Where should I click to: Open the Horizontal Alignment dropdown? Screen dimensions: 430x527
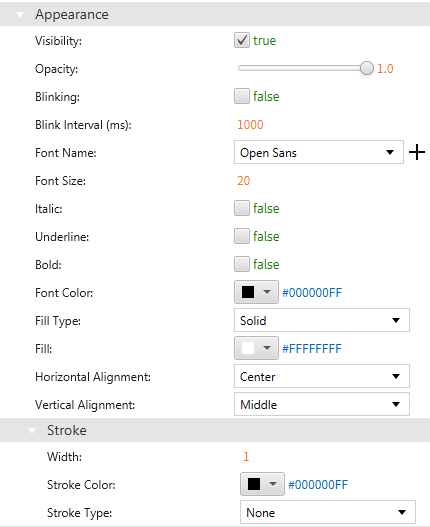coord(322,376)
